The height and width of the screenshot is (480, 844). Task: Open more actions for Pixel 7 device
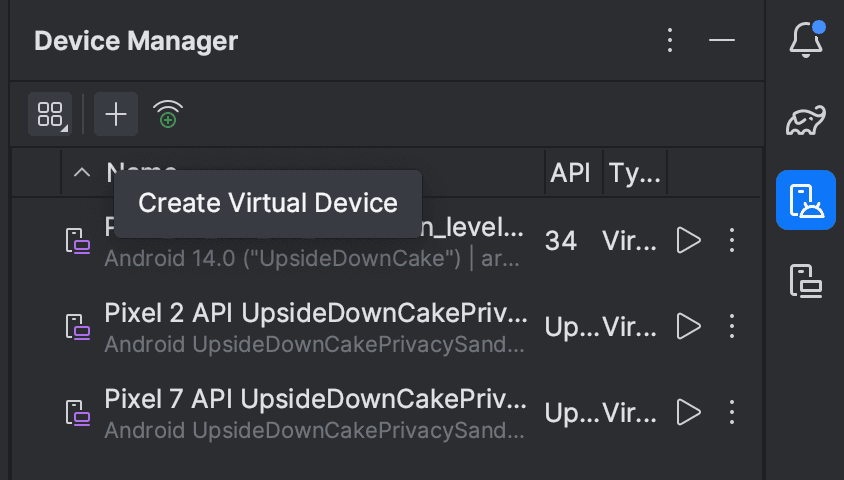[x=732, y=412]
